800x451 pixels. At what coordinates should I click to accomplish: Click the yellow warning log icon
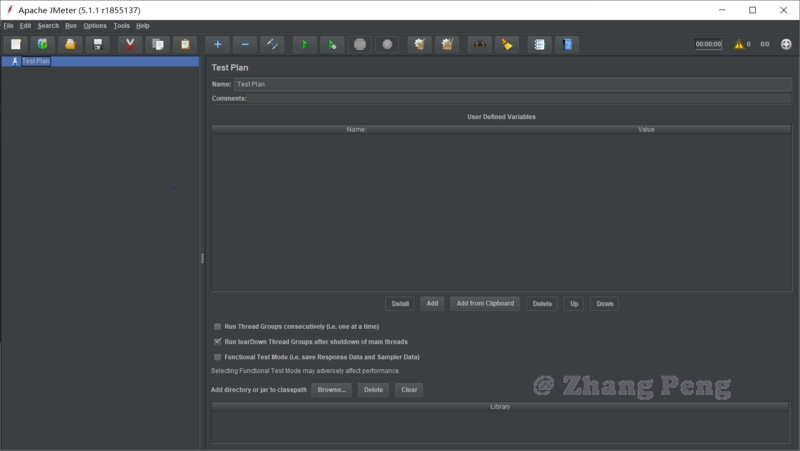click(739, 44)
